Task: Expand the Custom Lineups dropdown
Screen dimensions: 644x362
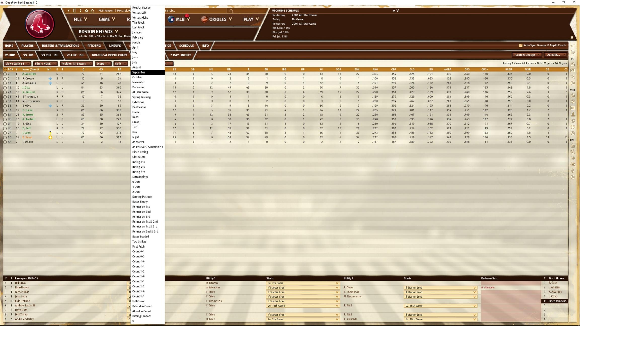Action: click(527, 55)
